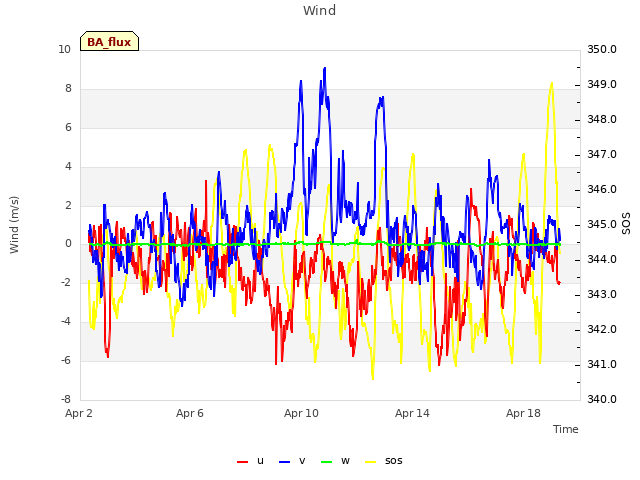The width and height of the screenshot is (640, 480).
Task: Click the 348.0 right axis value
Action: [x=602, y=120]
